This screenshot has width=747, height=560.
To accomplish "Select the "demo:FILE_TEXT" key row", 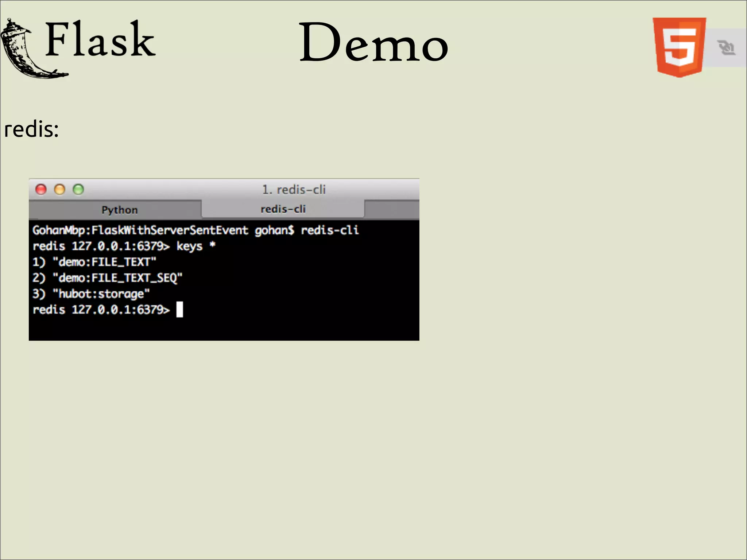I will point(94,262).
